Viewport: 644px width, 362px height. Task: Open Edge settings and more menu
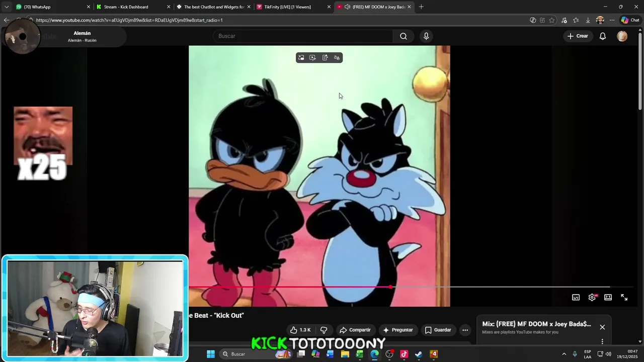click(612, 20)
